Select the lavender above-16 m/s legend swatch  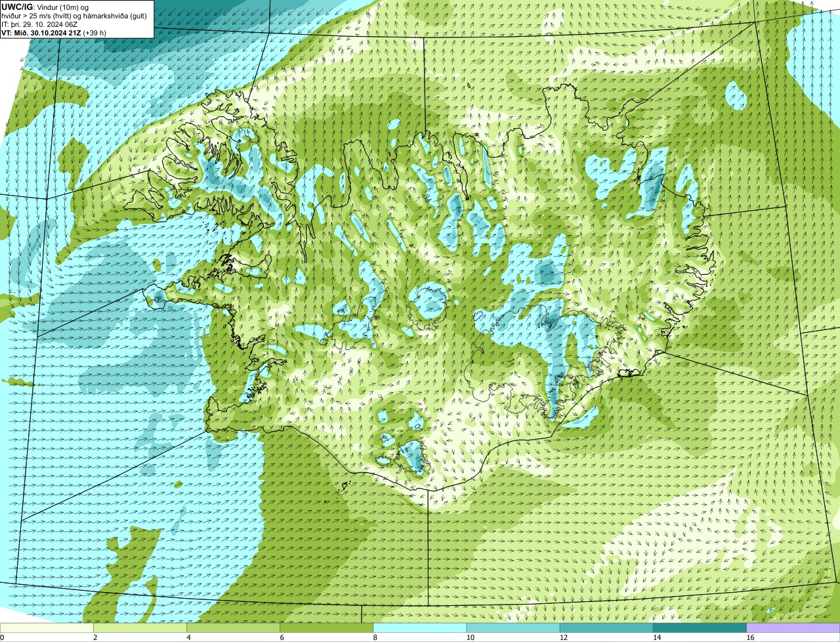pos(793,628)
